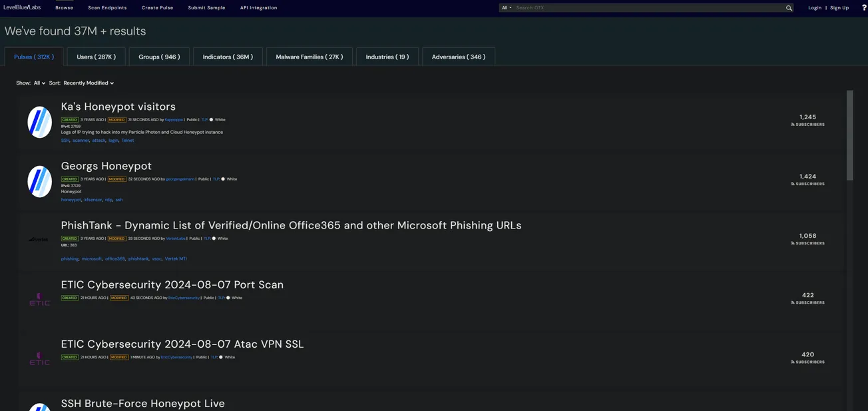Viewport: 868px width, 411px height.
Task: Click the Ka's Honeypot visitors pulse avatar
Action: 39,122
